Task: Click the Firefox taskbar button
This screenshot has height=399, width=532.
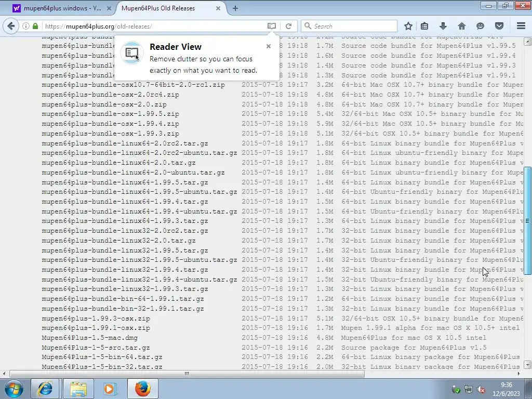Action: click(143, 389)
